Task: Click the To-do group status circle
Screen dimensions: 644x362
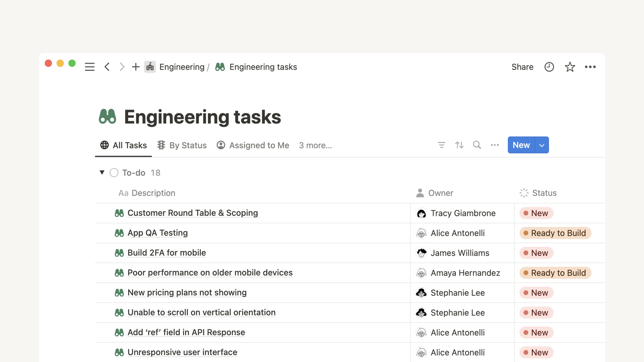Action: [114, 172]
